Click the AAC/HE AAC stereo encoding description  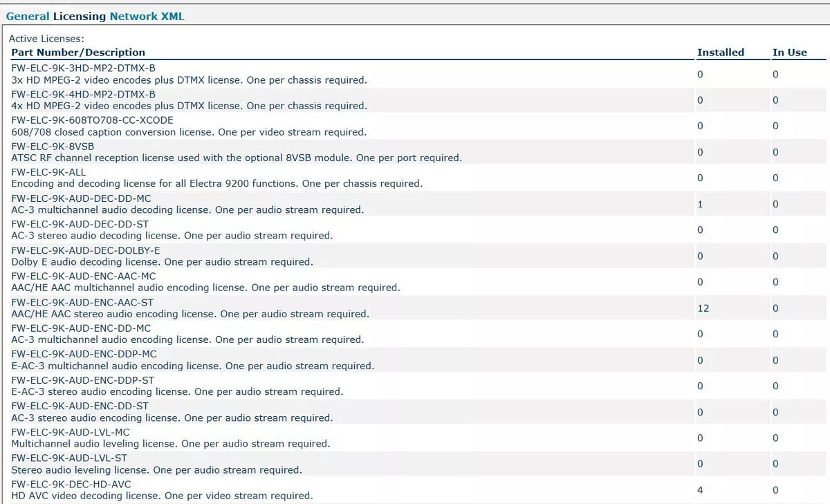[x=190, y=314]
